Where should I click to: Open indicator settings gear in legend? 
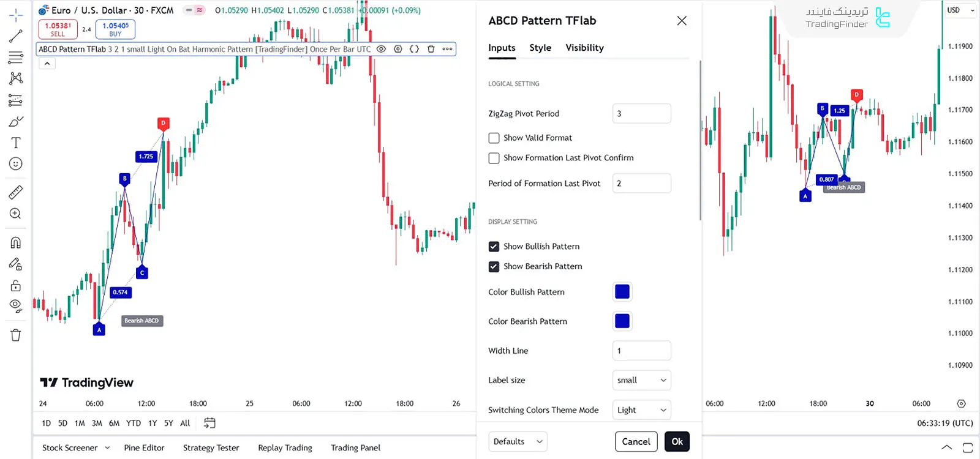tap(398, 49)
